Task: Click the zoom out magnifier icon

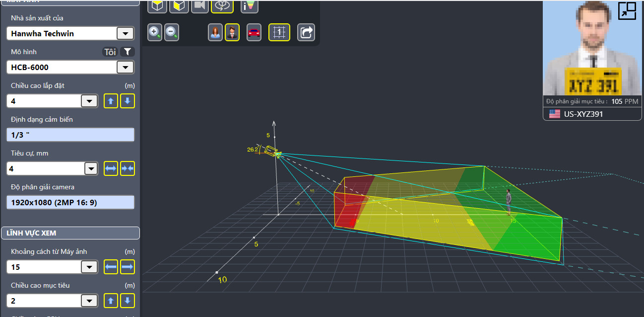Action: pyautogui.click(x=172, y=33)
